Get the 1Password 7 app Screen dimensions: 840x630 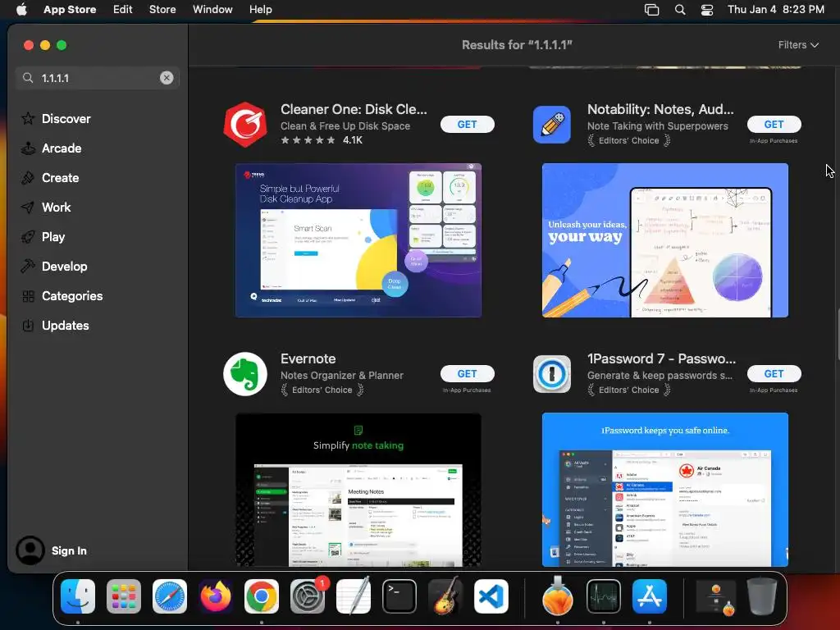774,373
